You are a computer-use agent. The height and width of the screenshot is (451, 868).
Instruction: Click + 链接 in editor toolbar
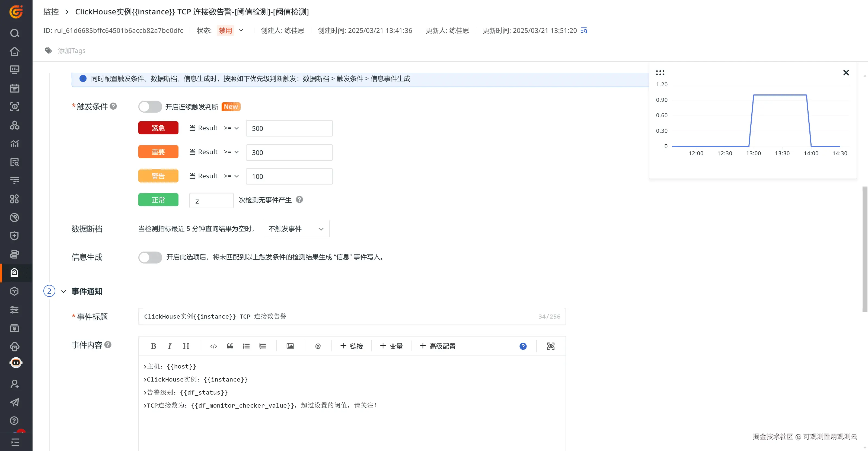(352, 346)
